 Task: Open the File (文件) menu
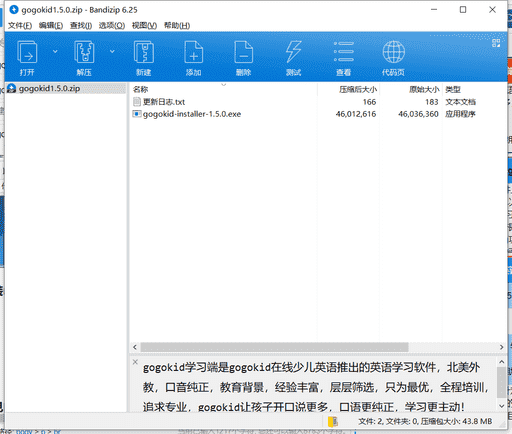20,26
